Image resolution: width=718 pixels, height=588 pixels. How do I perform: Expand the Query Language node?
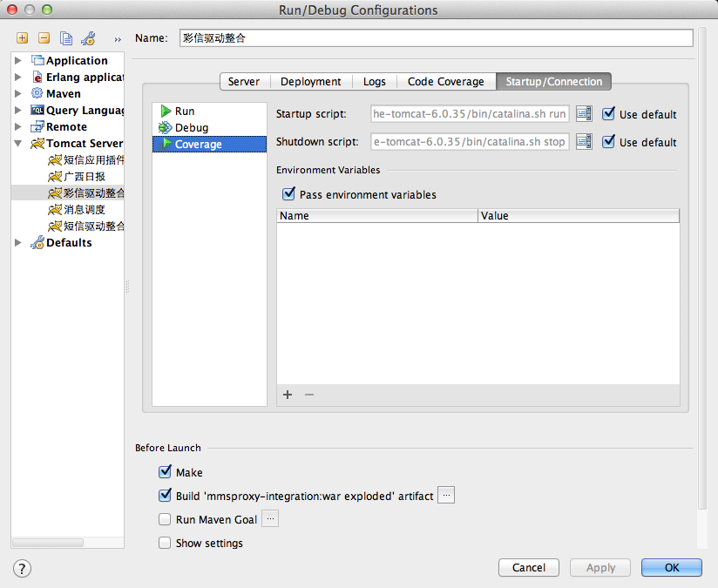point(17,110)
